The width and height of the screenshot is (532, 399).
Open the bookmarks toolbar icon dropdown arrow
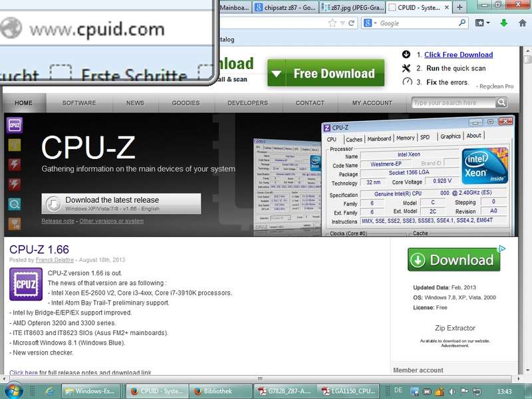(x=488, y=23)
